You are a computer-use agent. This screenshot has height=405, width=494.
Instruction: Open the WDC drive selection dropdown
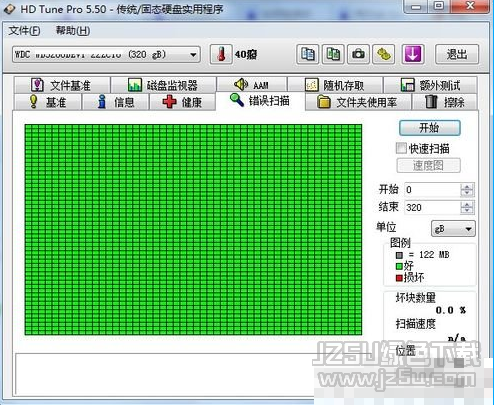(x=193, y=55)
